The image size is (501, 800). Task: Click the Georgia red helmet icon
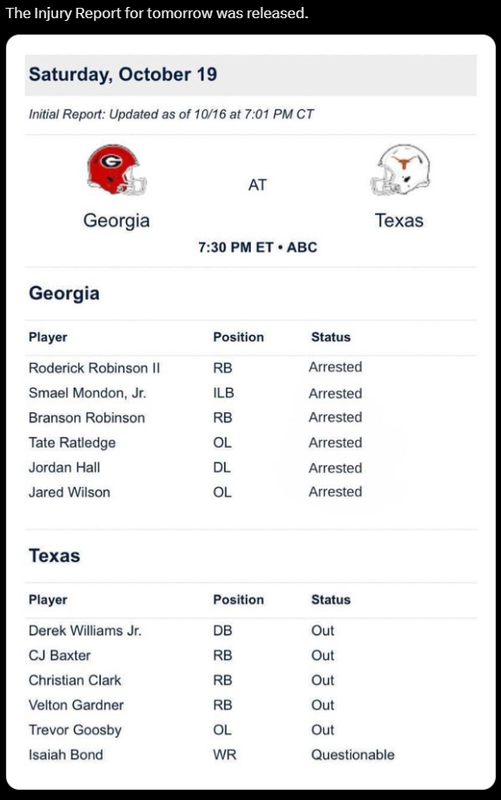(117, 169)
